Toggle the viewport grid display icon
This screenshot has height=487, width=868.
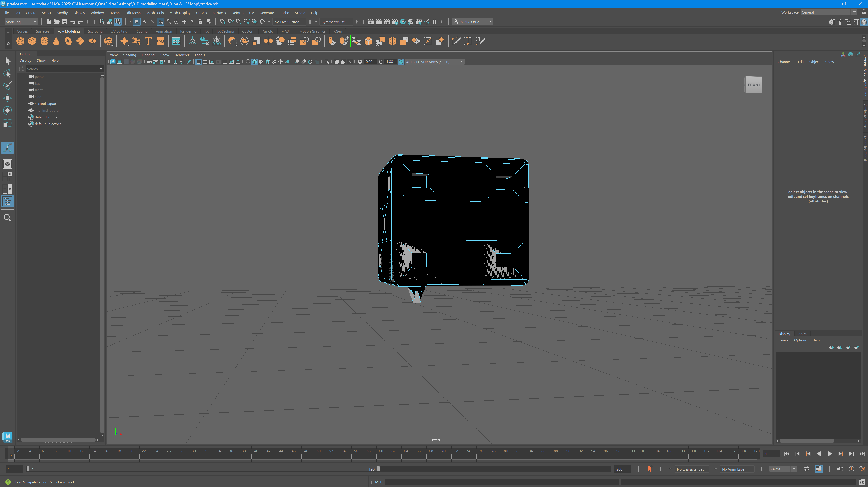click(x=199, y=62)
